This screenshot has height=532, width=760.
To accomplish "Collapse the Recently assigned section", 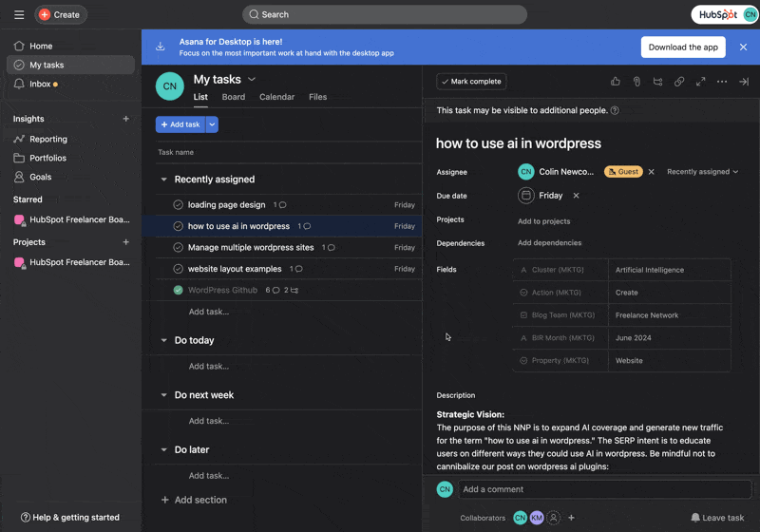I will (x=163, y=180).
